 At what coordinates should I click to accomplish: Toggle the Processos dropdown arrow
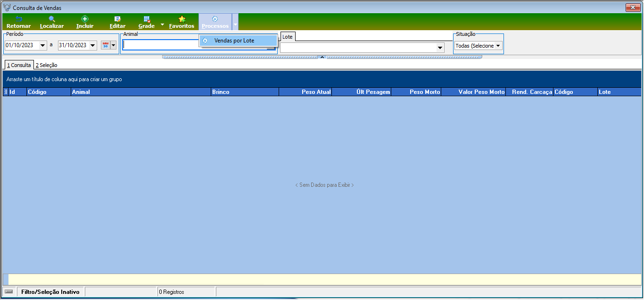click(235, 22)
